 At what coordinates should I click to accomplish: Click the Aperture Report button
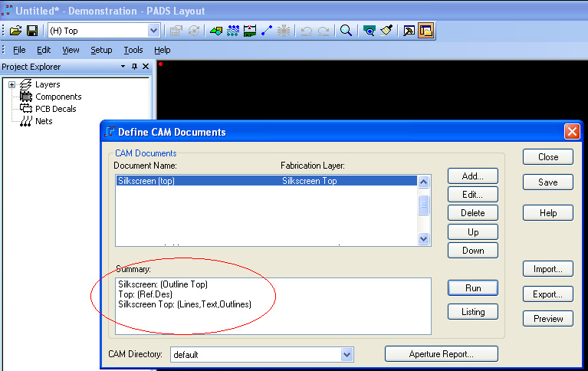pyautogui.click(x=442, y=354)
